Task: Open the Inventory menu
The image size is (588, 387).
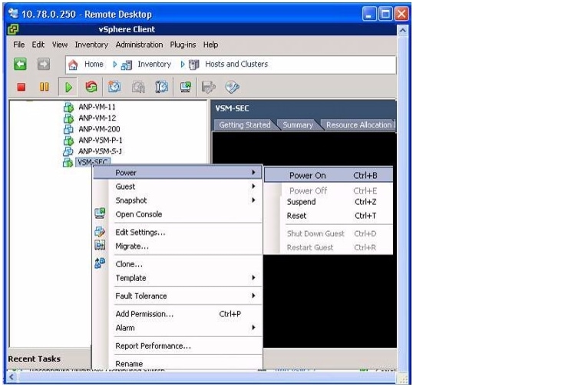Action: click(91, 45)
